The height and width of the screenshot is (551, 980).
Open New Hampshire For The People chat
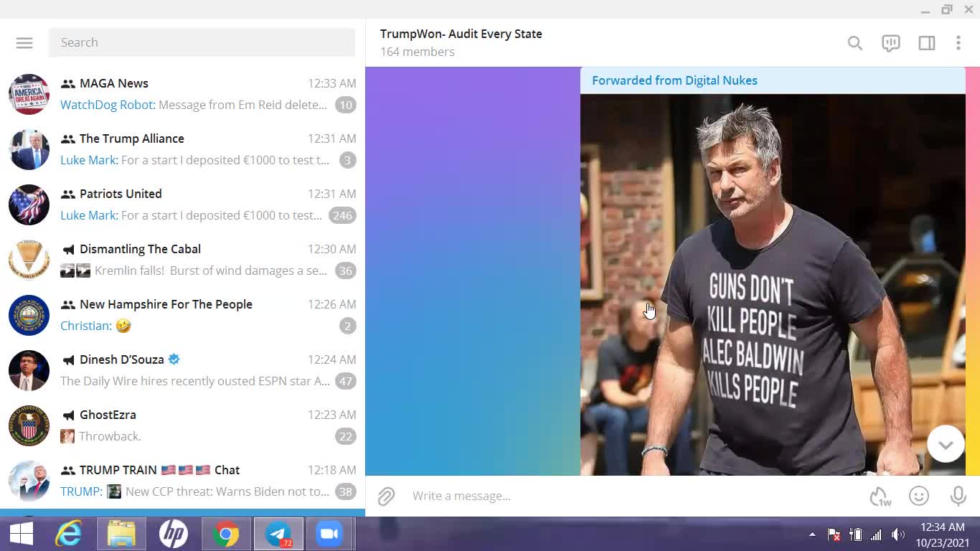182,315
